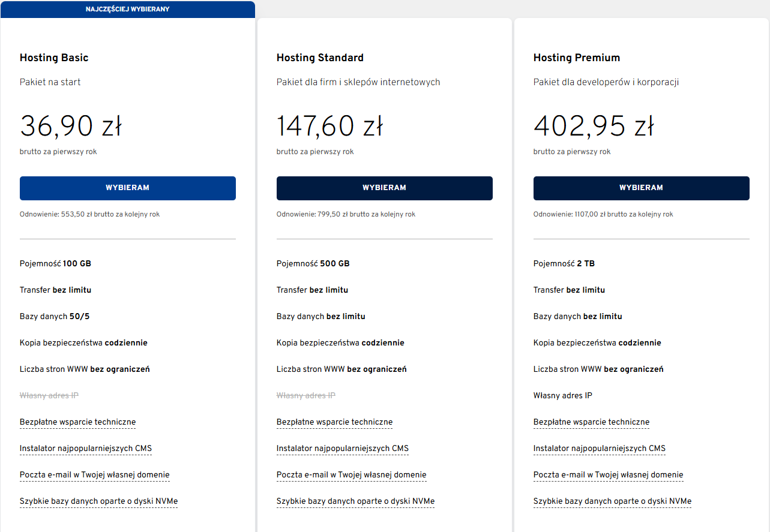Click WYBIERAM button for Hosting Basic

(127, 188)
